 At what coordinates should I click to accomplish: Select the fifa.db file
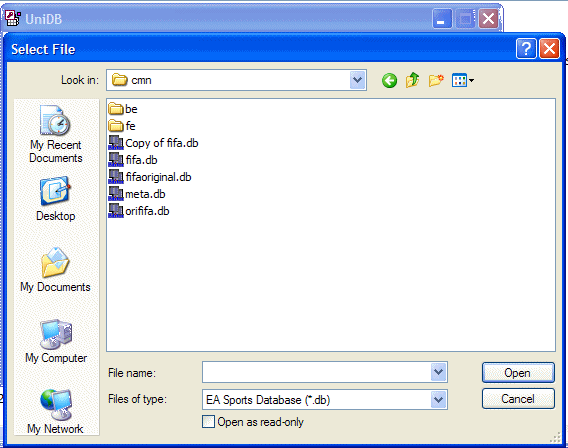(x=133, y=160)
